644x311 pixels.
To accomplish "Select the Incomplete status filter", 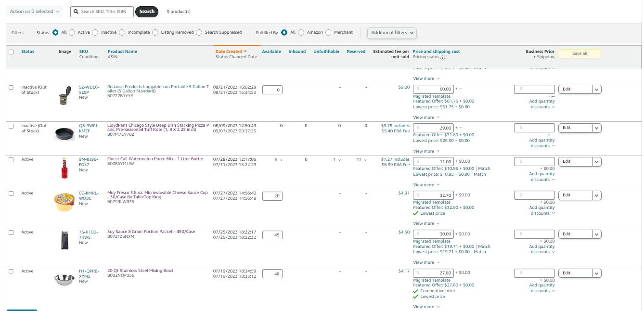I will [122, 32].
